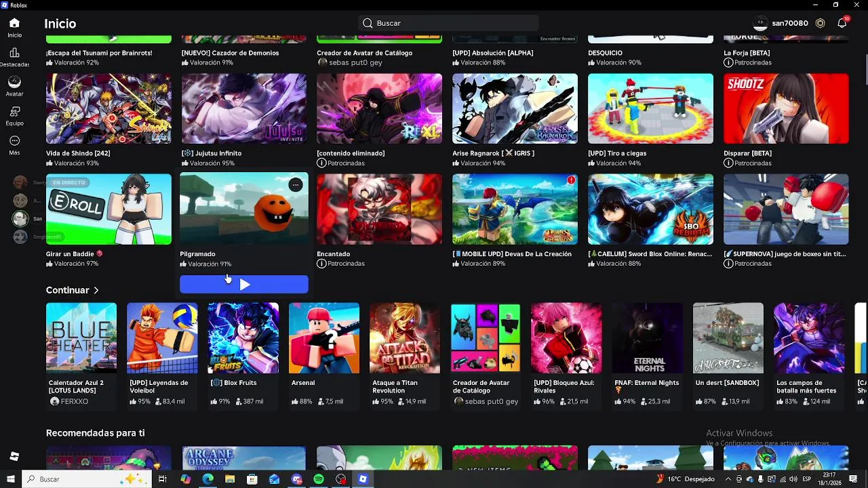Screen dimensions: 868x488
Task: Click the Buscar search field
Action: [448, 23]
